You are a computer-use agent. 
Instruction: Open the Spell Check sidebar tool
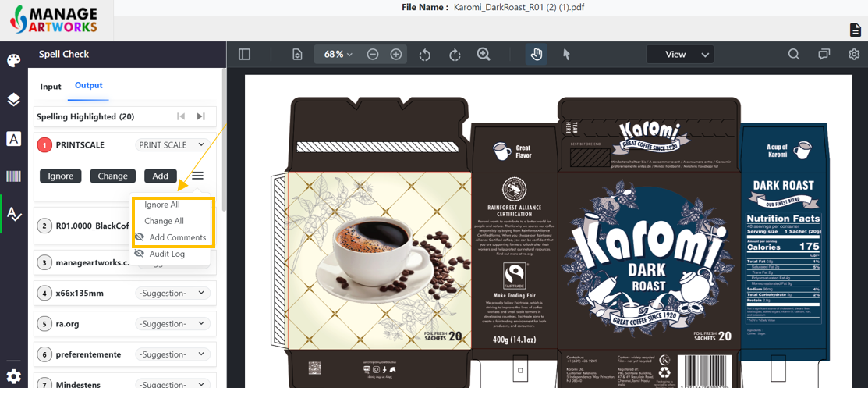pyautogui.click(x=14, y=214)
